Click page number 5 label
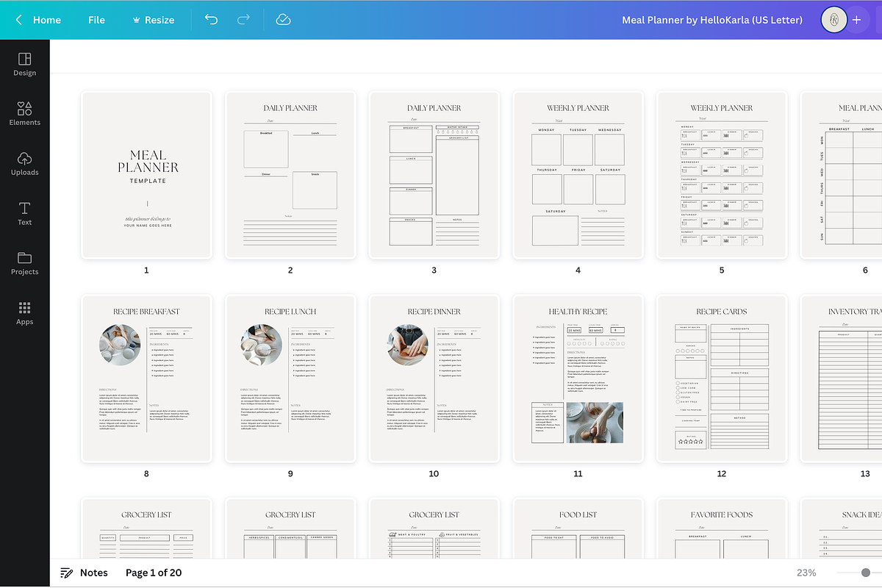 722,270
